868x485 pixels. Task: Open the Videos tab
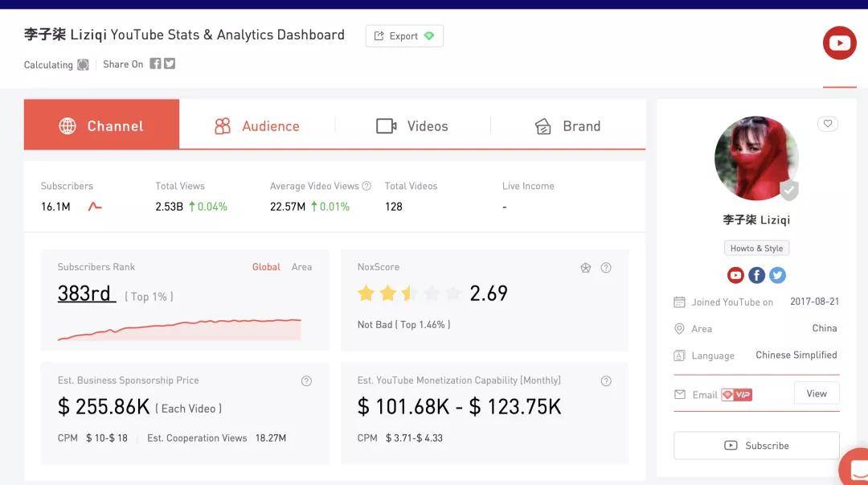[x=412, y=126]
